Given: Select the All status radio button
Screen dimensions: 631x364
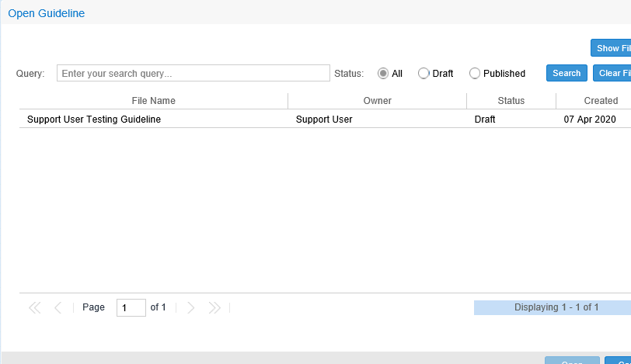Looking at the screenshot, I should pyautogui.click(x=383, y=74).
